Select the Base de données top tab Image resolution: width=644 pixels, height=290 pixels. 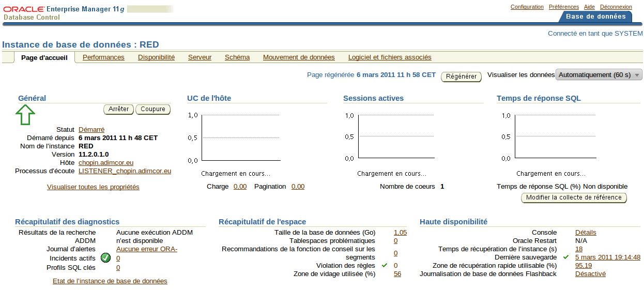(x=596, y=17)
